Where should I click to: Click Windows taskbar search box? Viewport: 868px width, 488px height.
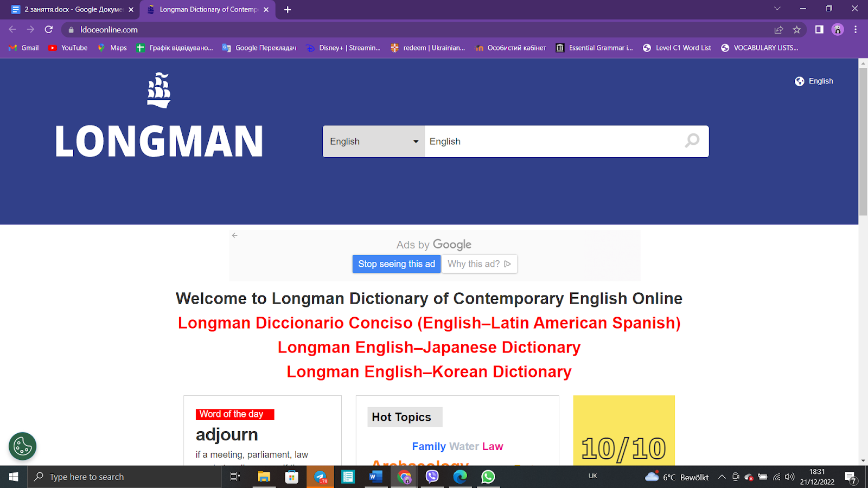coord(124,477)
